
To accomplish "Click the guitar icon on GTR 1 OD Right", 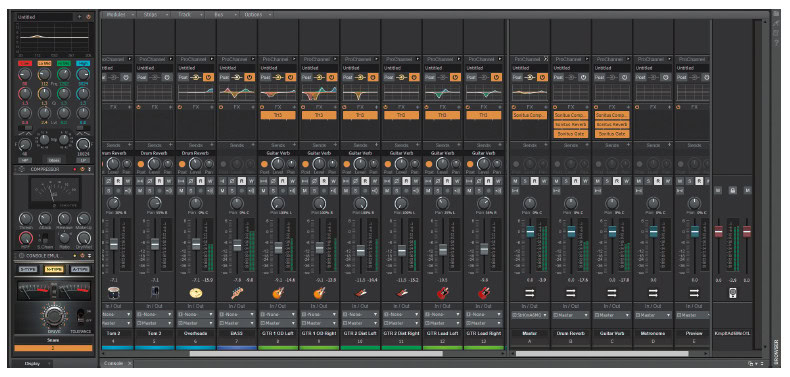I will point(319,292).
